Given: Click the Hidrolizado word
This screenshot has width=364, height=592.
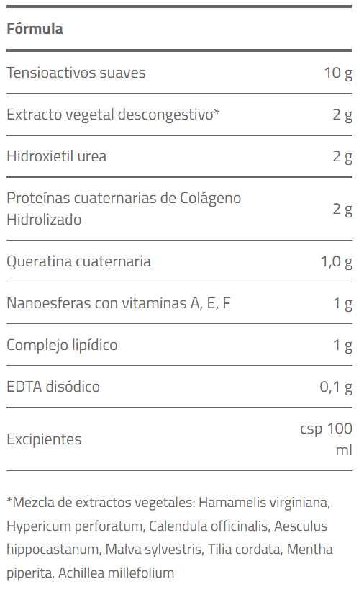Looking at the screenshot, I should pos(44,220).
